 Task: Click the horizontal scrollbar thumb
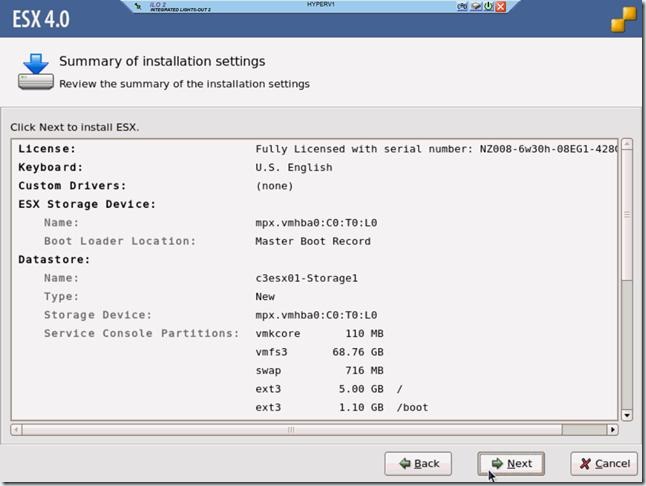(x=292, y=430)
